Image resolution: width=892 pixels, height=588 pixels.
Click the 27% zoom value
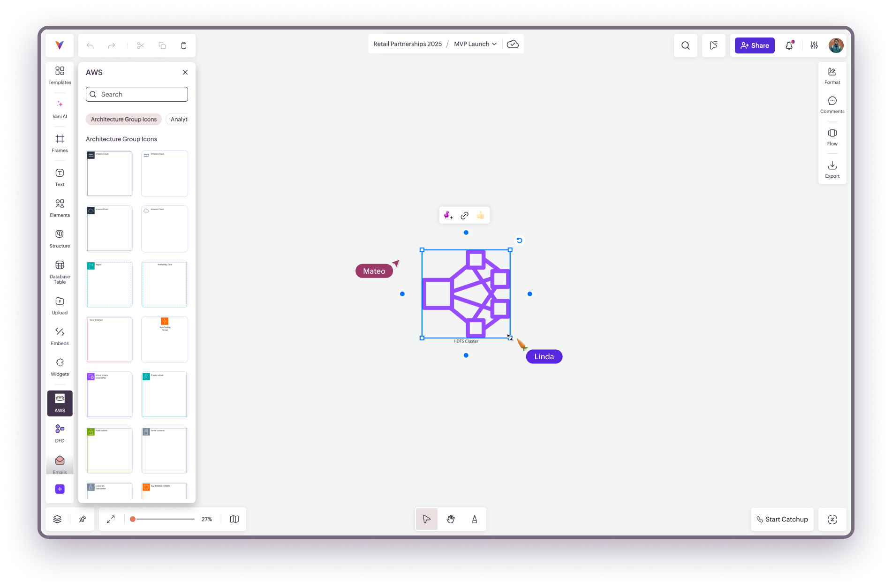point(207,519)
